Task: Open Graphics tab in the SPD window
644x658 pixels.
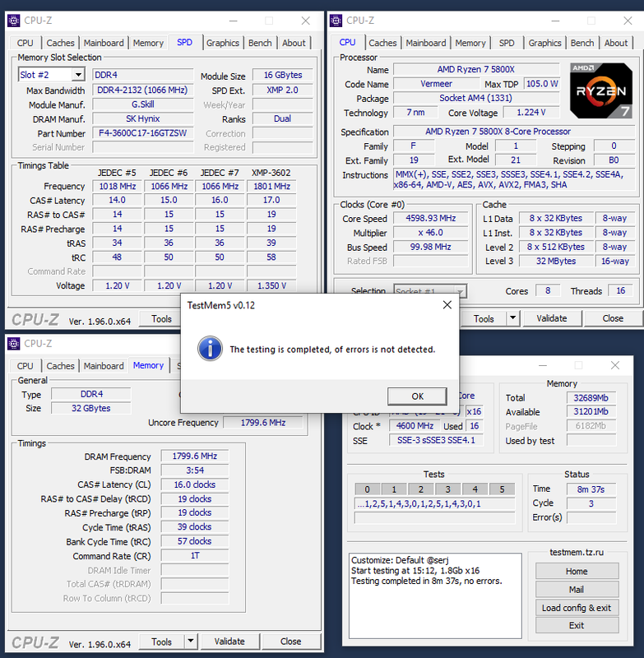Action: 222,43
